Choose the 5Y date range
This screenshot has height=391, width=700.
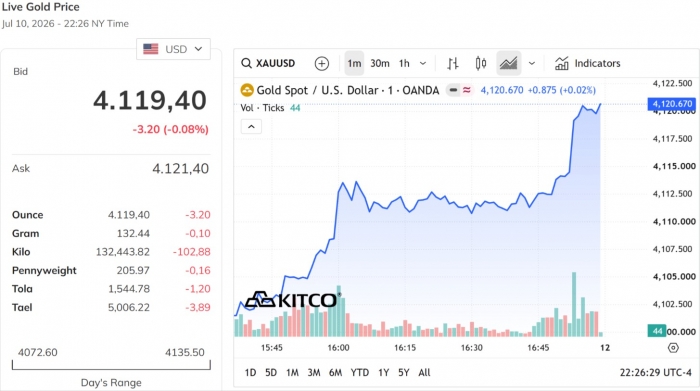point(404,372)
